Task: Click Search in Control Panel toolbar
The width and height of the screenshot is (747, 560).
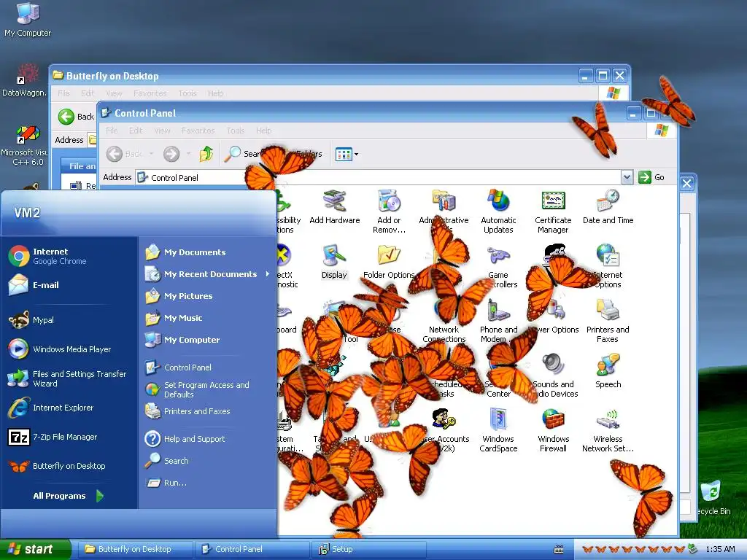Action: click(x=243, y=154)
